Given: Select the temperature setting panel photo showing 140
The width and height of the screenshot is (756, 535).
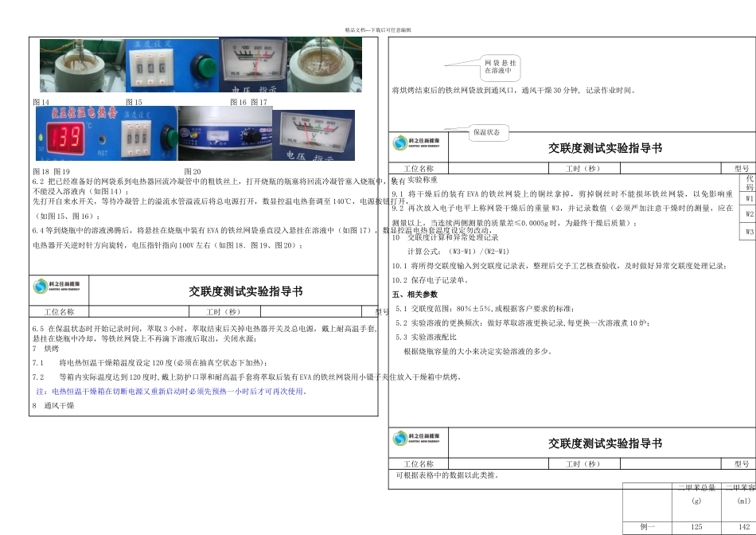Looking at the screenshot, I should pyautogui.click(x=172, y=65).
